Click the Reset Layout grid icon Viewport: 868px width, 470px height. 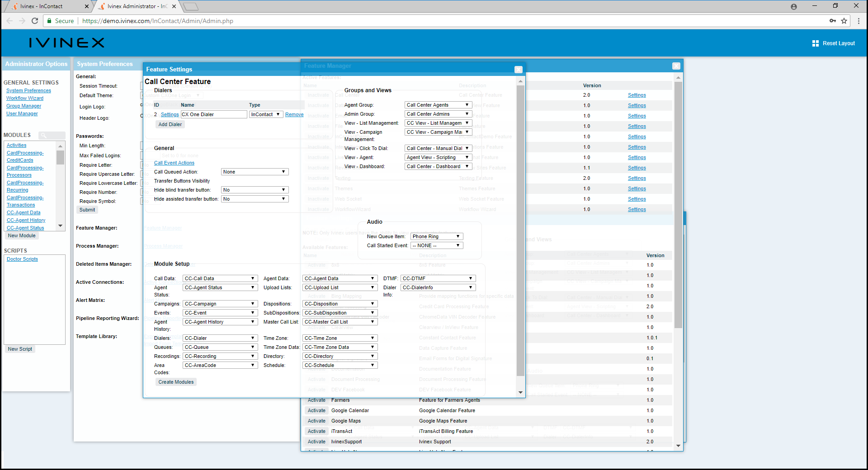click(x=816, y=43)
